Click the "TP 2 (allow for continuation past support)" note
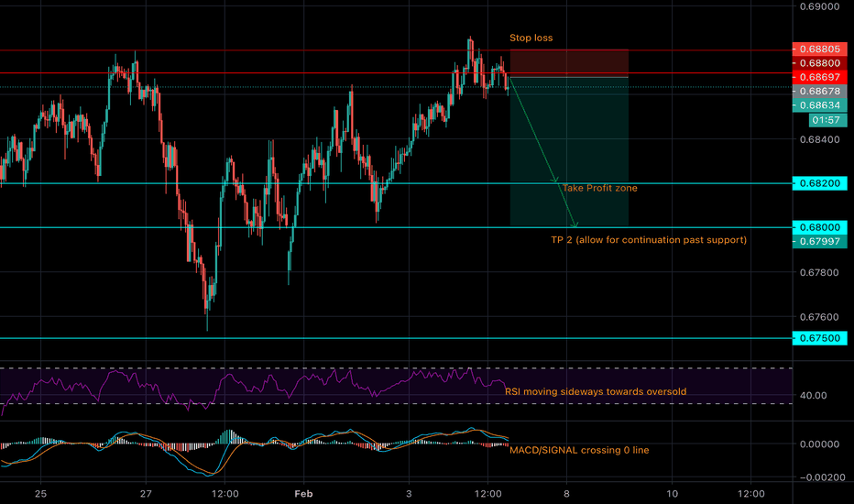This screenshot has width=854, height=504. pyautogui.click(x=649, y=240)
